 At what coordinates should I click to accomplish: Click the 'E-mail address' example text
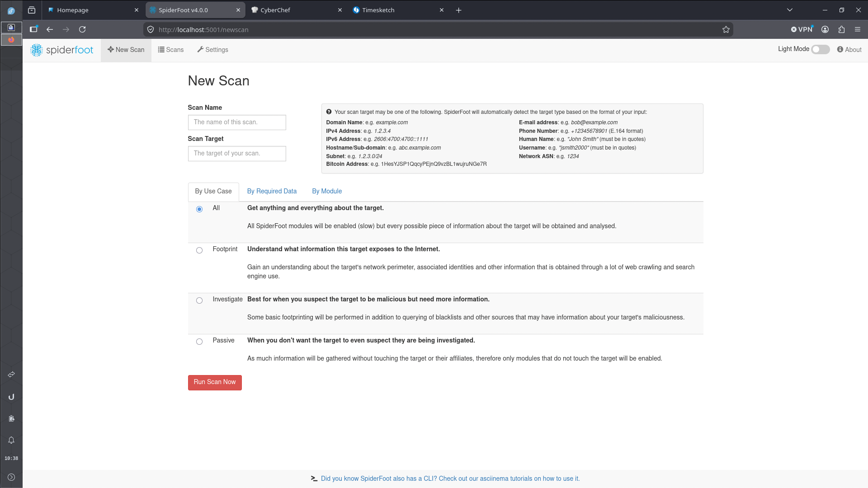(x=568, y=122)
